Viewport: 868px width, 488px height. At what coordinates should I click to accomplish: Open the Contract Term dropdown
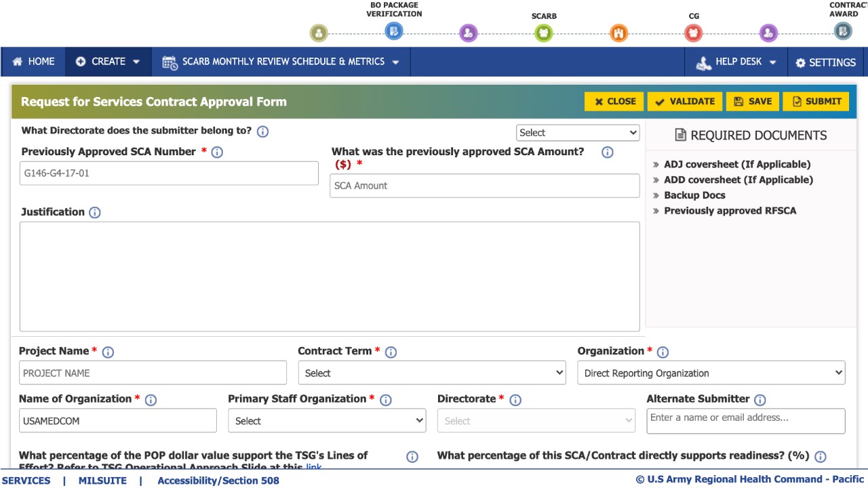pos(431,373)
